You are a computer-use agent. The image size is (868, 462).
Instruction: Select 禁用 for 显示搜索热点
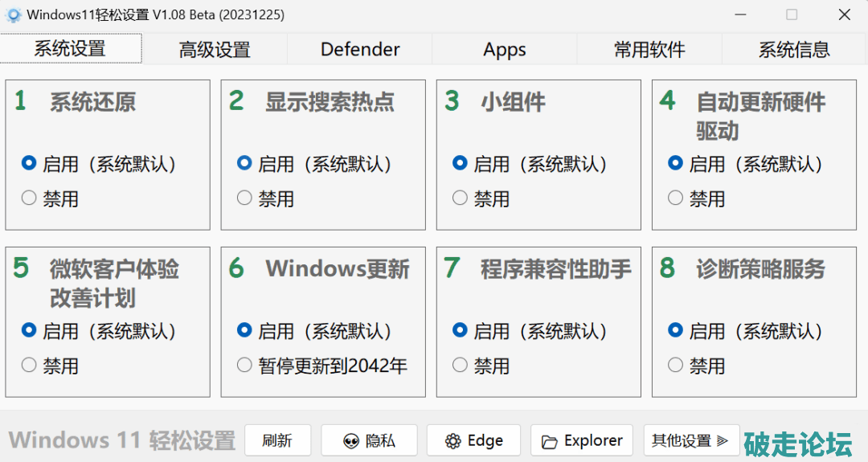click(245, 198)
